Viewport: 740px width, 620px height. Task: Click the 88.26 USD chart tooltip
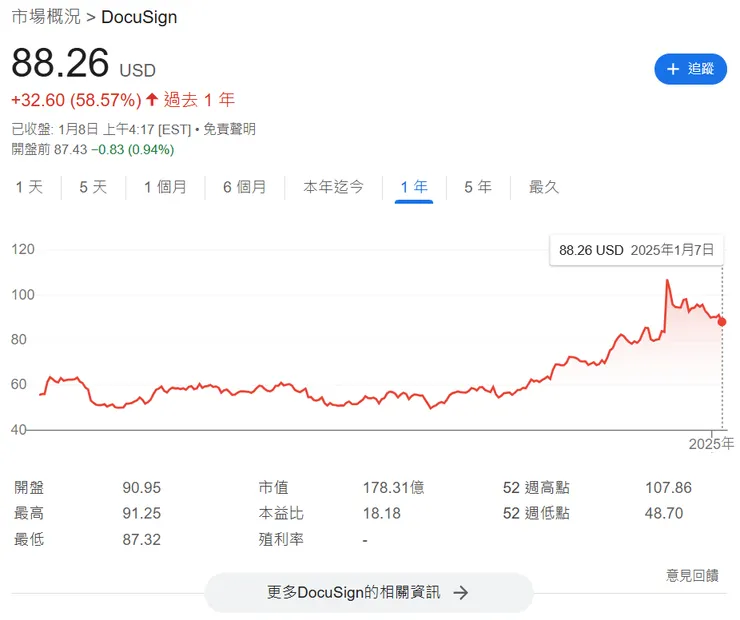point(636,250)
